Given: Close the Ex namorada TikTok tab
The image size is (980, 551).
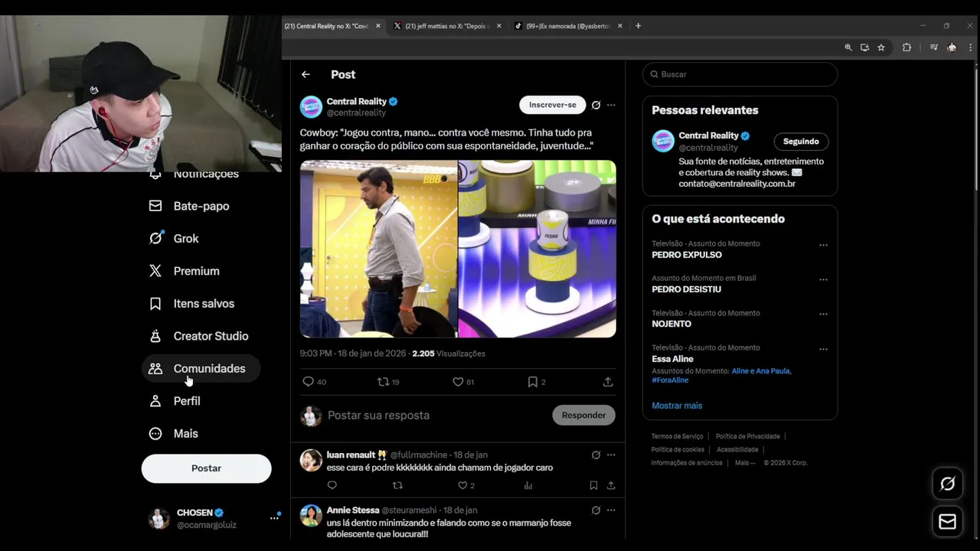Looking at the screenshot, I should [x=620, y=26].
